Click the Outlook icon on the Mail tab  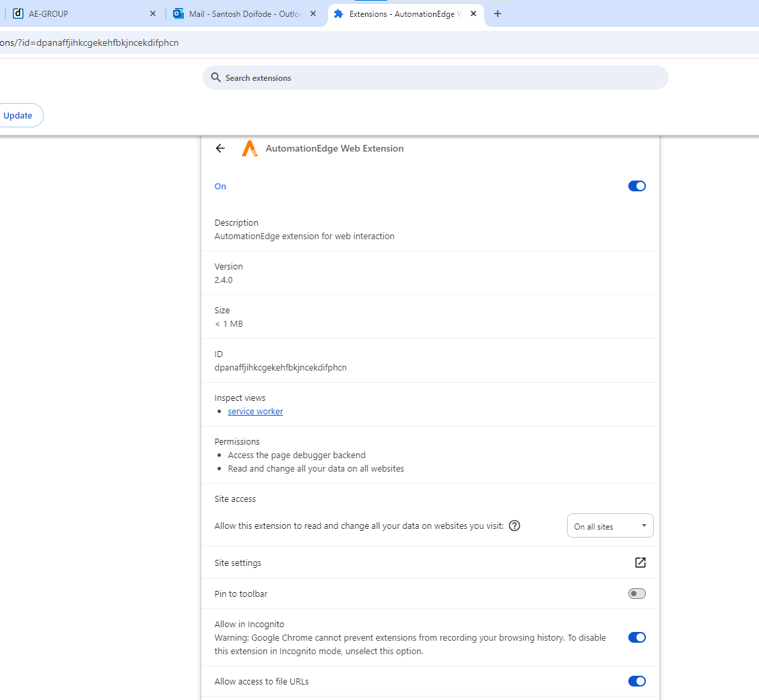point(178,13)
